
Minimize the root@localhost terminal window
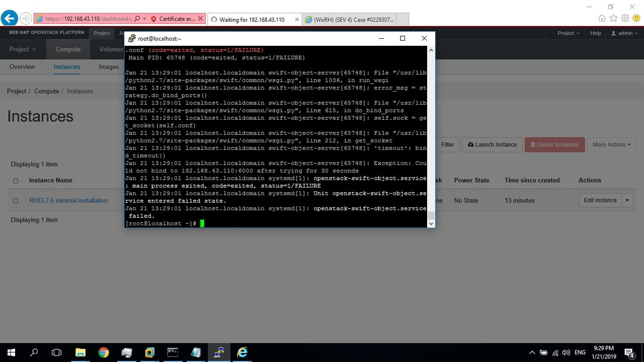click(x=381, y=38)
